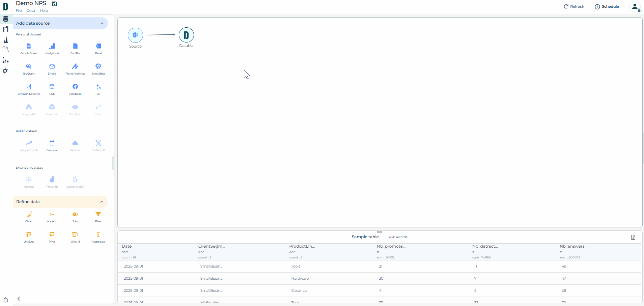
Task: Collapse the left sidebar panel
Action: click(x=19, y=299)
